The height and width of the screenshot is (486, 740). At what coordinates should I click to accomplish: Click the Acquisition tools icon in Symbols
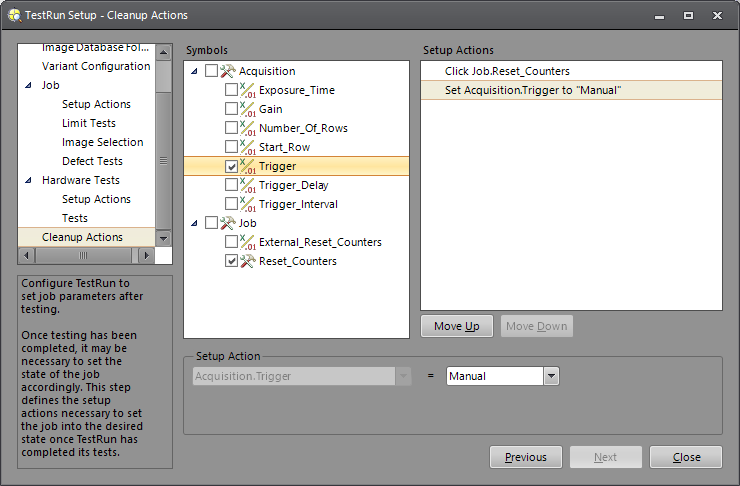tap(228, 71)
